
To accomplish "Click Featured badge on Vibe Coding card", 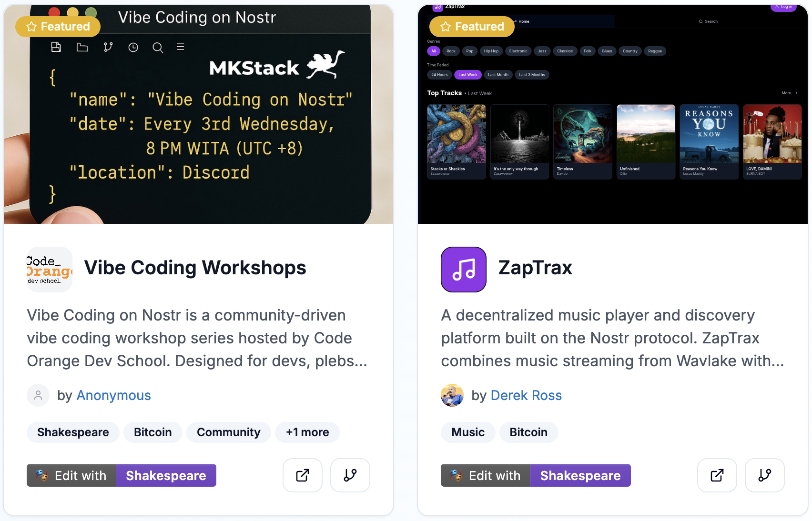I will coord(58,27).
